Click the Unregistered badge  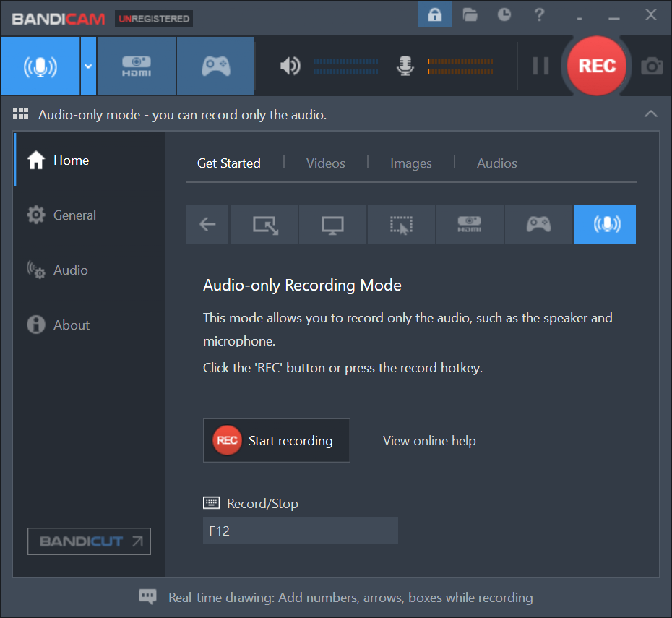click(x=154, y=19)
